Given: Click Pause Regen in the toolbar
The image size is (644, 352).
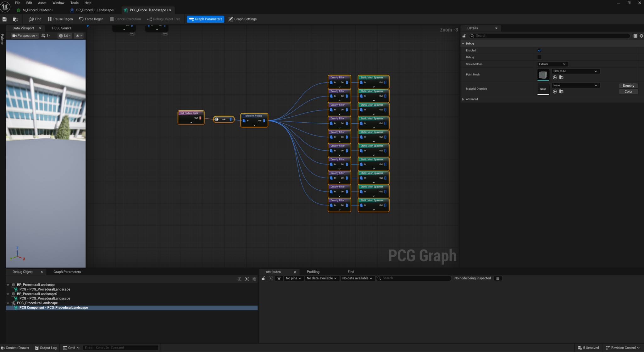Looking at the screenshot, I should [60, 19].
